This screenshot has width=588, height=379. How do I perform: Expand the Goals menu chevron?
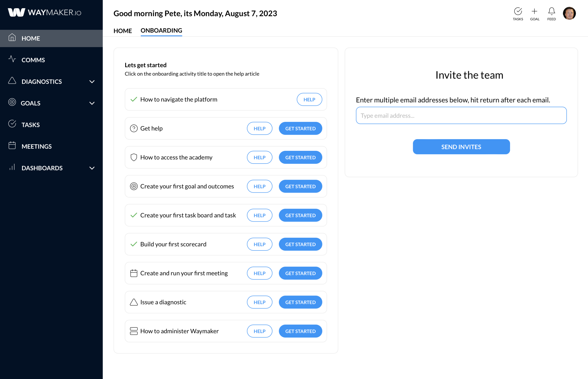click(x=92, y=103)
